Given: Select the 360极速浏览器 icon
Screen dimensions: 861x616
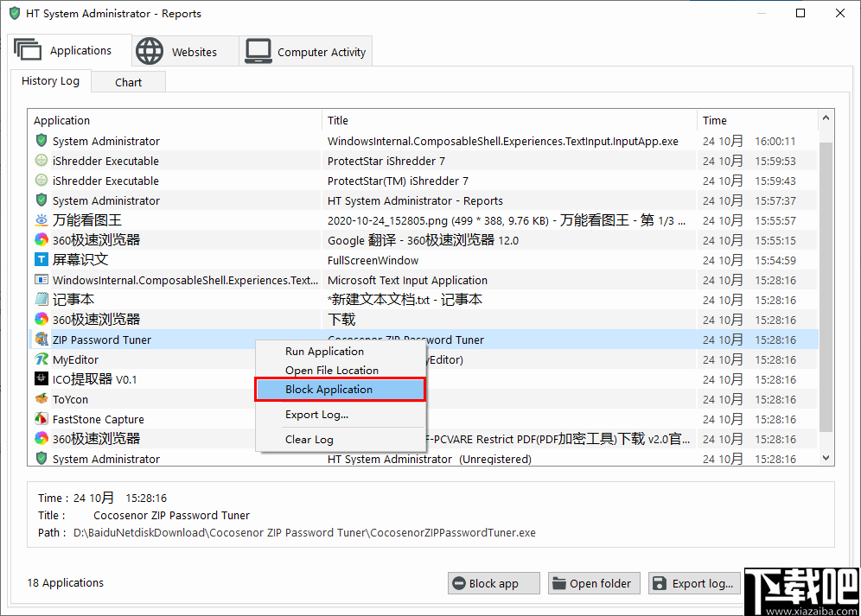Looking at the screenshot, I should [41, 239].
